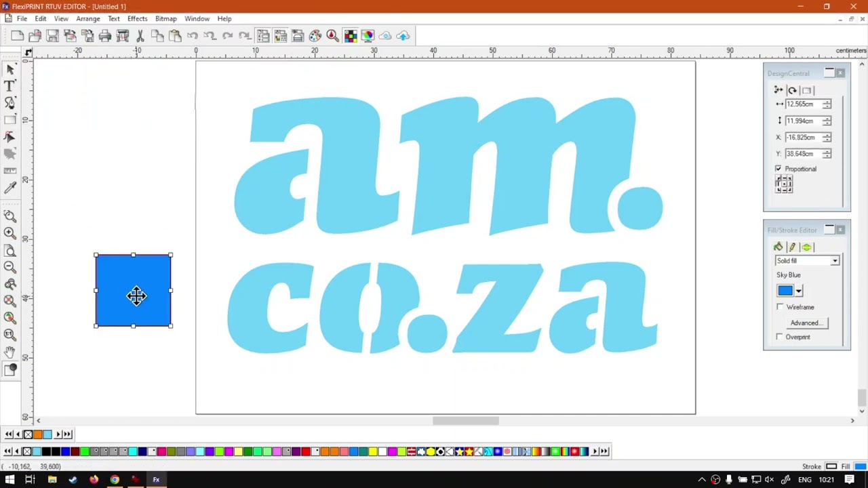Click the Undo arrow icon
Image resolution: width=868 pixels, height=488 pixels.
(x=193, y=36)
